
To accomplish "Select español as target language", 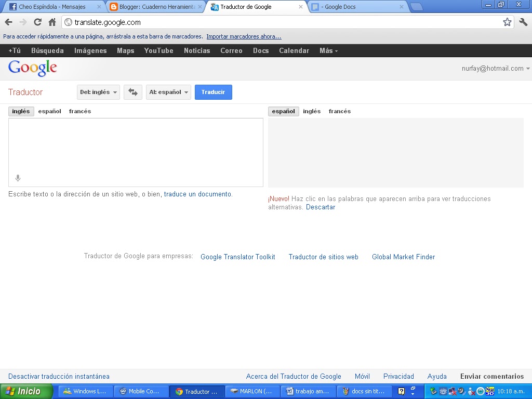I will (283, 111).
